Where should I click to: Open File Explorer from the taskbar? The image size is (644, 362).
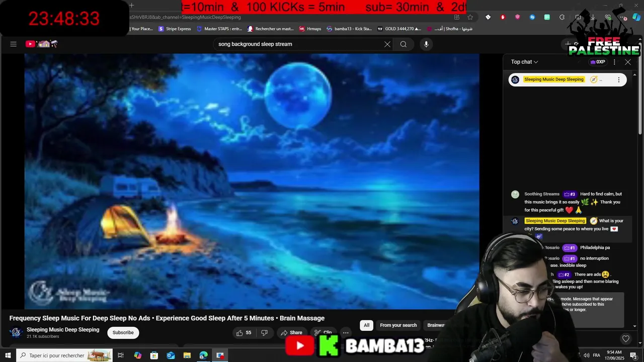click(187, 355)
